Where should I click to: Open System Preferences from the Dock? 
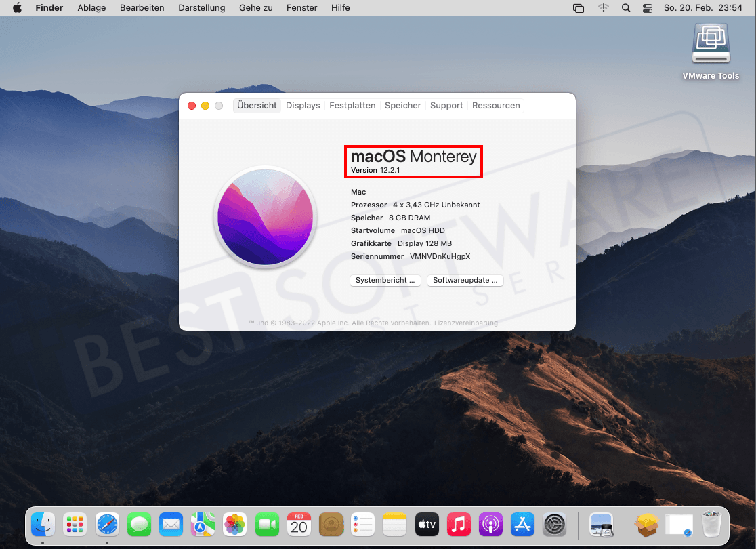pos(554,524)
